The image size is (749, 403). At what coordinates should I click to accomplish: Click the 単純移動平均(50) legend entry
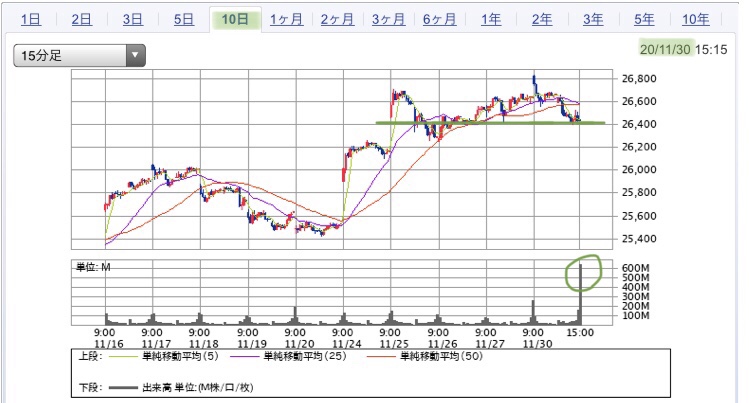point(425,356)
